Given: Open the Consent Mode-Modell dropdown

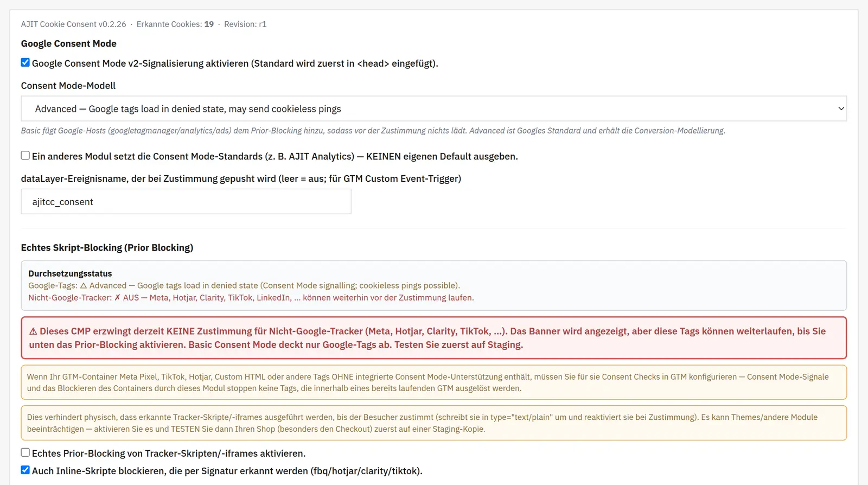Looking at the screenshot, I should click(x=433, y=109).
